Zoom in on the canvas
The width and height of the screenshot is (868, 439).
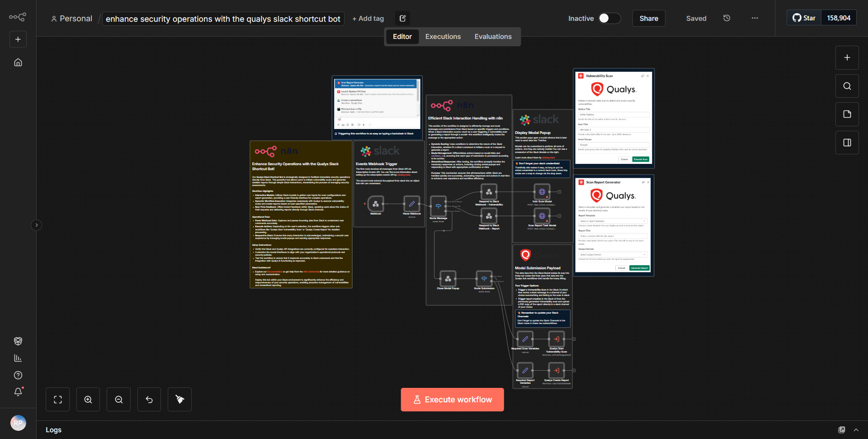(x=88, y=399)
